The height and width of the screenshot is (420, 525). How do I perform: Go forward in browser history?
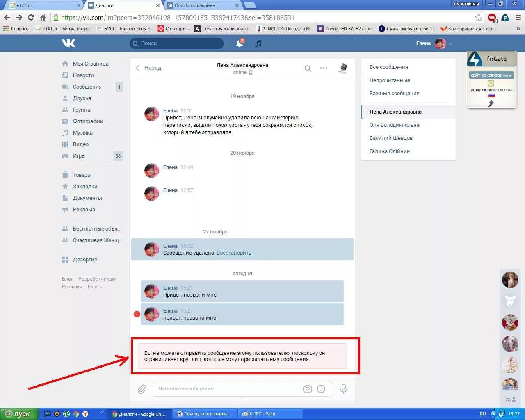pos(19,17)
